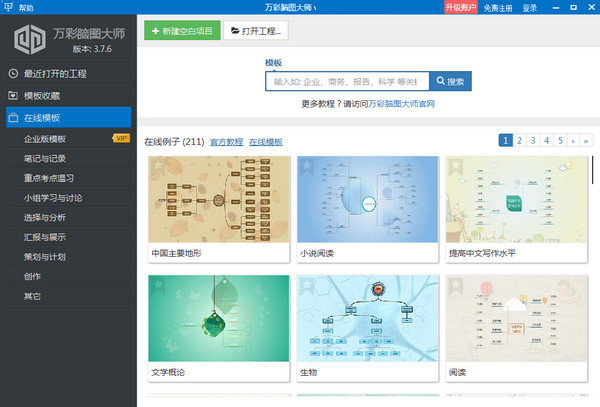This screenshot has height=407, width=600.
Task: Select 选择与分析 category
Action: 45,217
